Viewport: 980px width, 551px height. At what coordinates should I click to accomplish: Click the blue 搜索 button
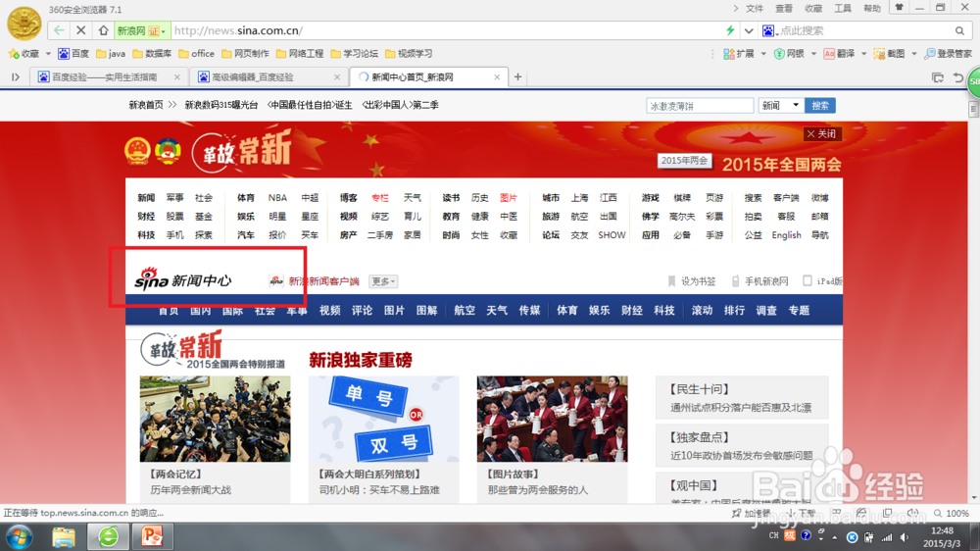click(820, 106)
